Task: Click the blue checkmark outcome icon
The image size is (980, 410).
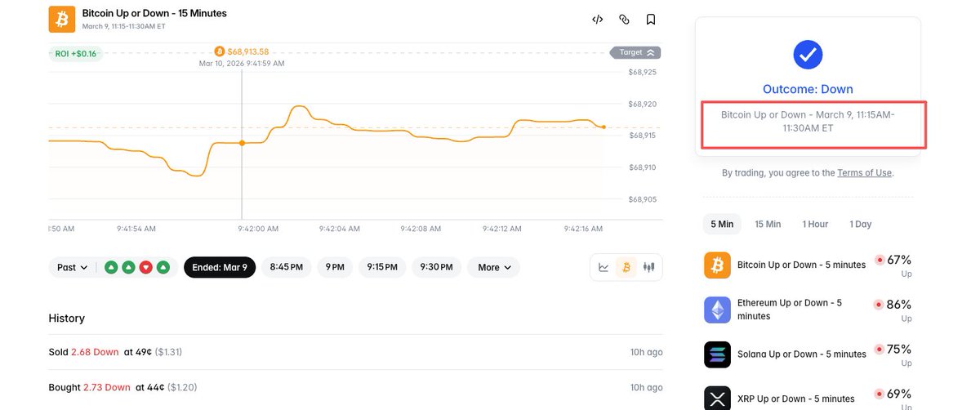Action: tap(808, 55)
